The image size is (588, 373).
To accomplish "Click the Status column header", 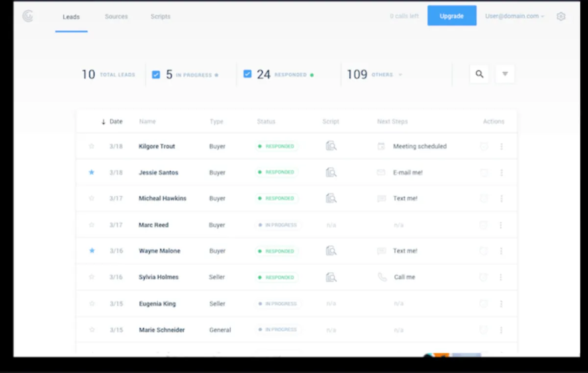I will (x=266, y=122).
